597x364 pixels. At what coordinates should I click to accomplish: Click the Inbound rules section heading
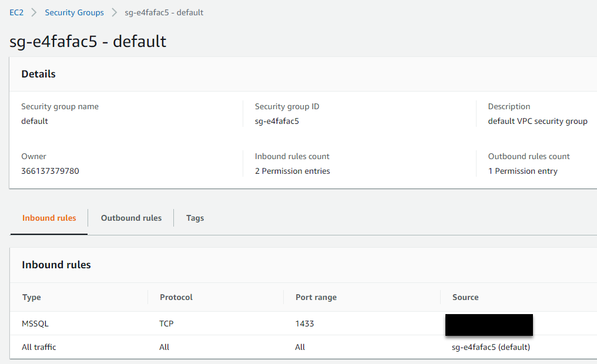(x=56, y=265)
